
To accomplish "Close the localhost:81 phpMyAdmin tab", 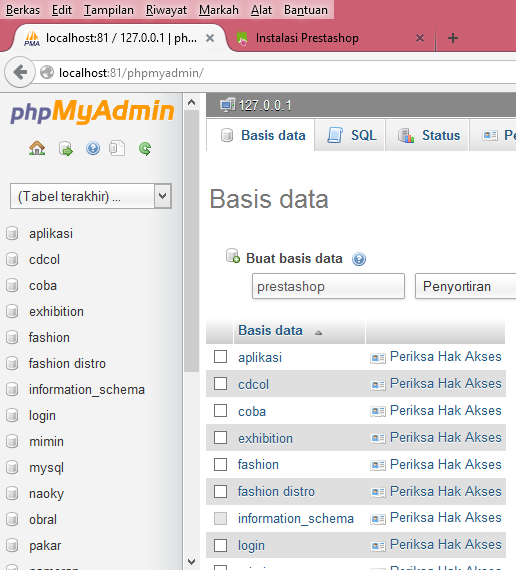I will pos(210,38).
